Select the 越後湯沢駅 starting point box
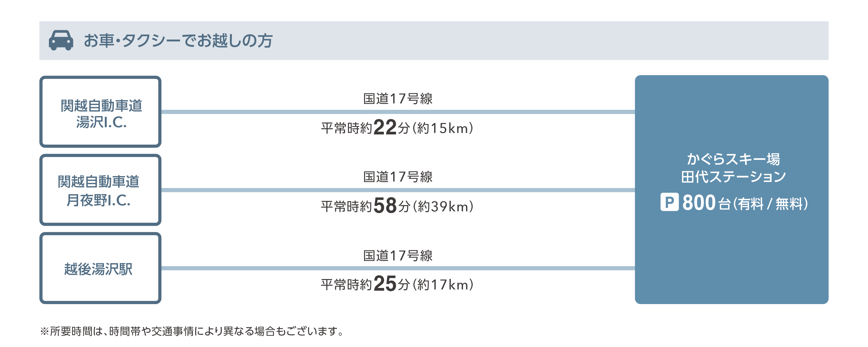Viewport: 868px width, 347px height. click(x=100, y=269)
